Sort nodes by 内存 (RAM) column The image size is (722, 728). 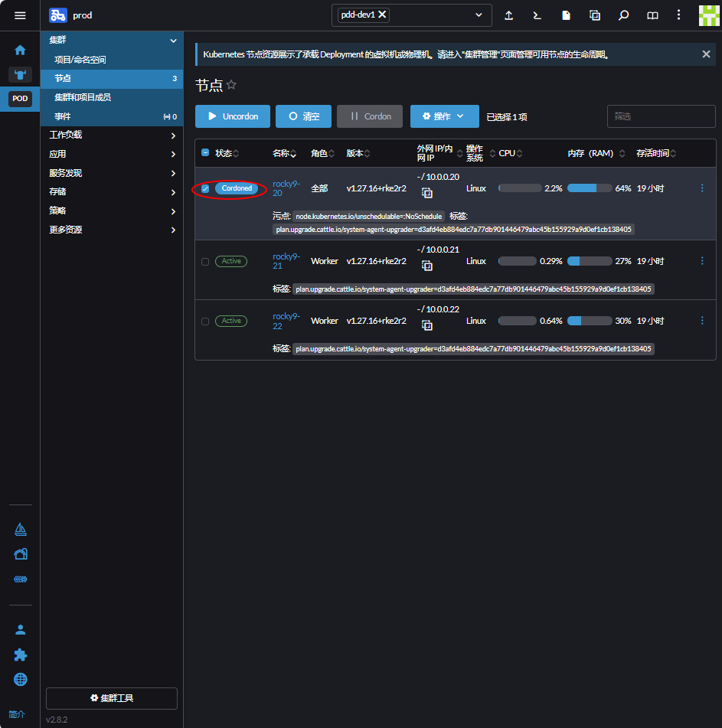pyautogui.click(x=596, y=153)
